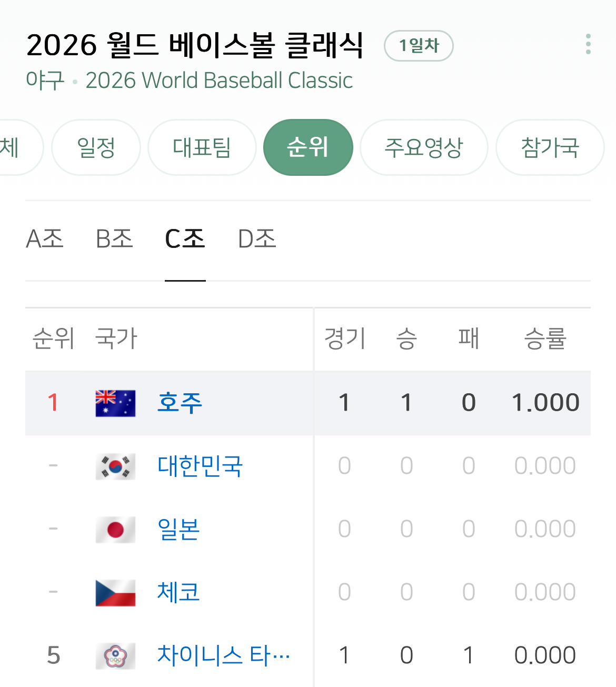Open the 대한민국 team link
616x687 pixels.
pos(200,466)
